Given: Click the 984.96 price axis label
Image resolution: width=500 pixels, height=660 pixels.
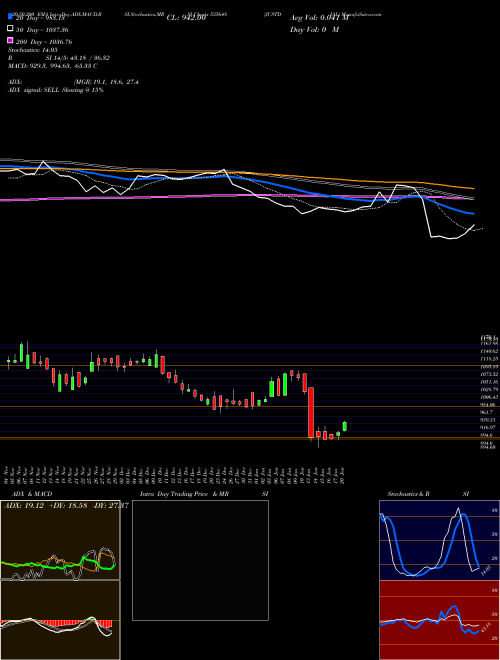Looking at the screenshot, I should (x=490, y=405).
